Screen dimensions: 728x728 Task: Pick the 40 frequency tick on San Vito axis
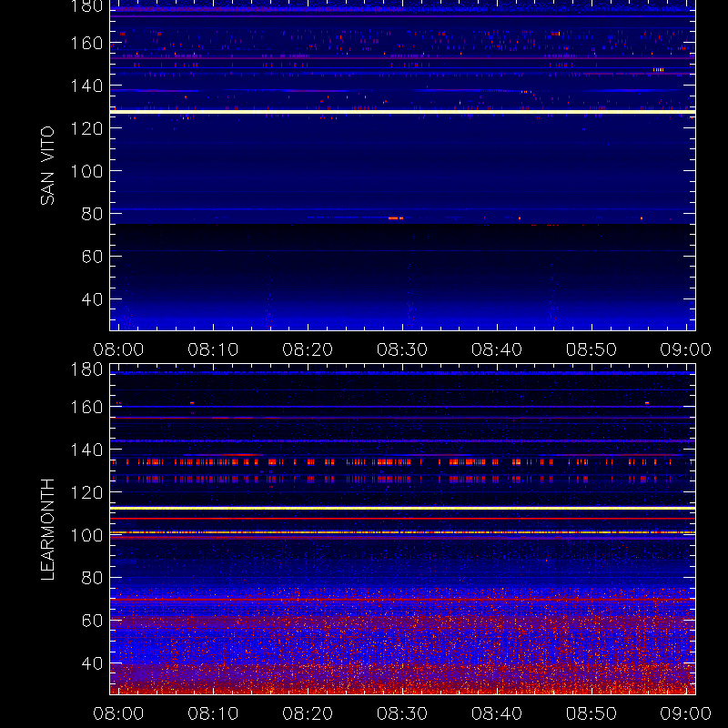tap(93, 299)
